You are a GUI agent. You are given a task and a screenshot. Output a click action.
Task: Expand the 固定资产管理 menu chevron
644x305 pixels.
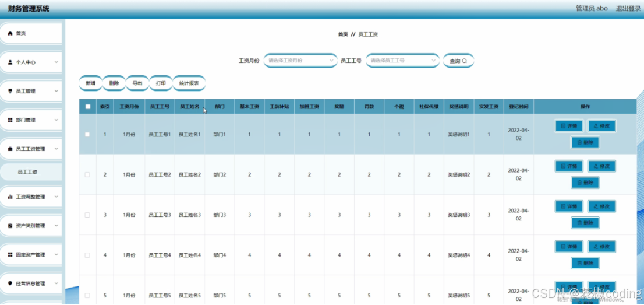pos(56,255)
